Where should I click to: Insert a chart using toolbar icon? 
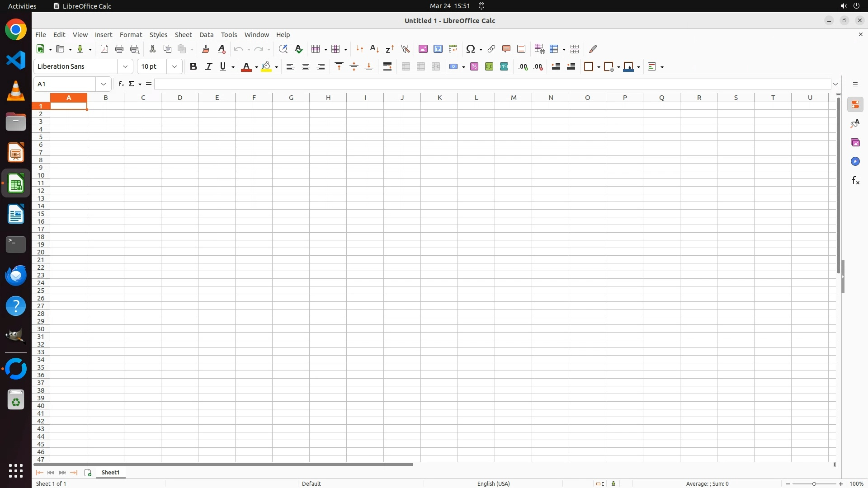(x=438, y=49)
